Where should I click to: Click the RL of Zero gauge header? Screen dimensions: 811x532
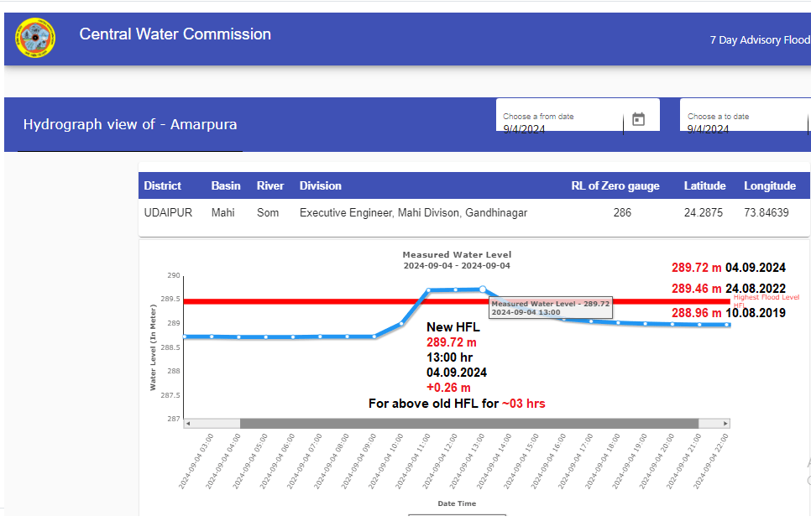[x=615, y=185]
